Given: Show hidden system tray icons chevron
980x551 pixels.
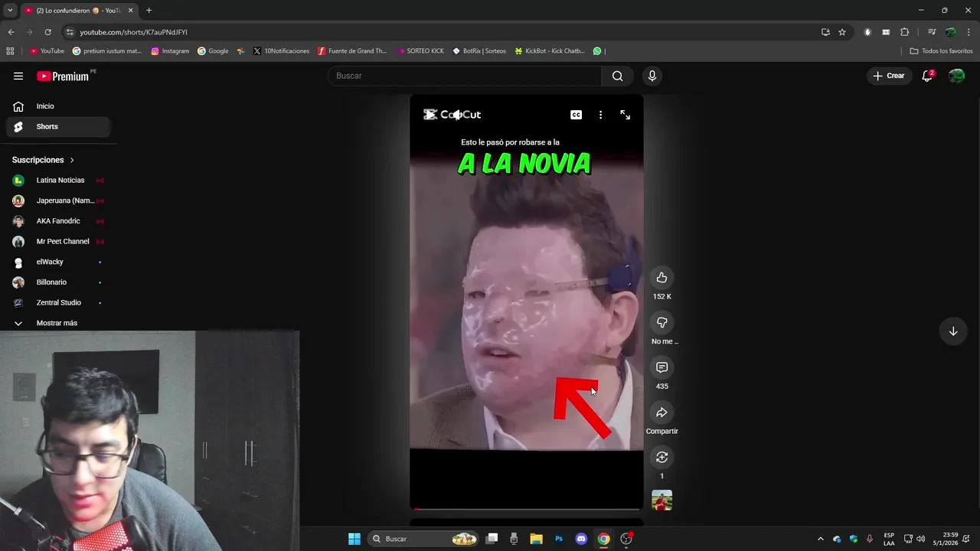Looking at the screenshot, I should [x=821, y=539].
